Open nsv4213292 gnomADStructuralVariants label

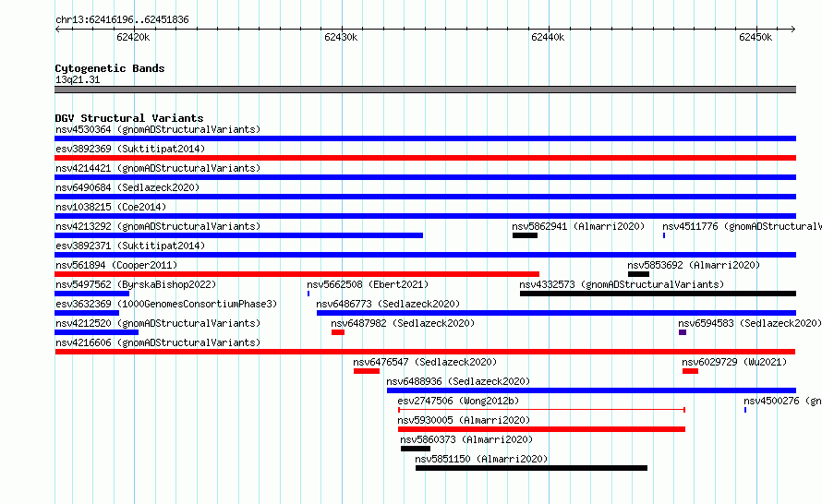158,226
